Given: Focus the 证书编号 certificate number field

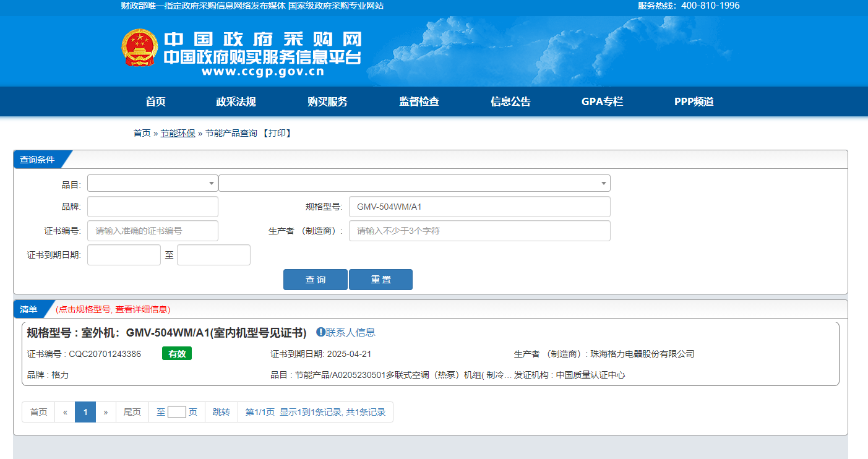Looking at the screenshot, I should [153, 231].
